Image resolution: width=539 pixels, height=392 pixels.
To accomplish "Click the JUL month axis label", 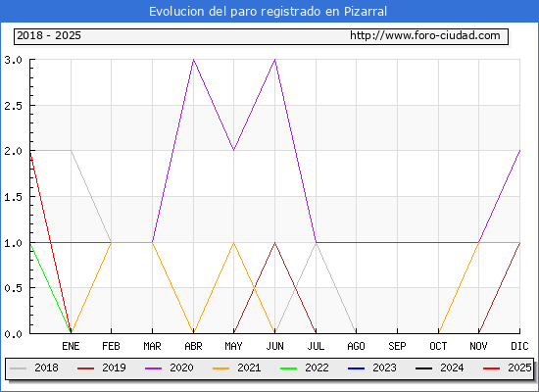I will tap(316, 346).
